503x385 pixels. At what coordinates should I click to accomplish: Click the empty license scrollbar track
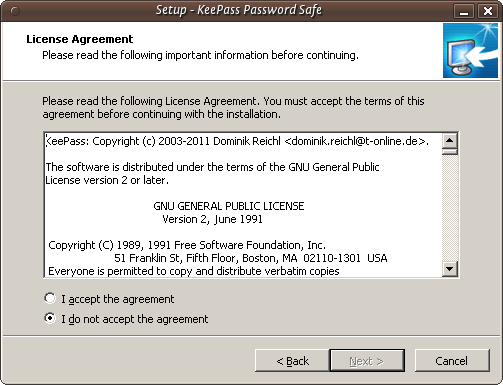[x=450, y=208]
